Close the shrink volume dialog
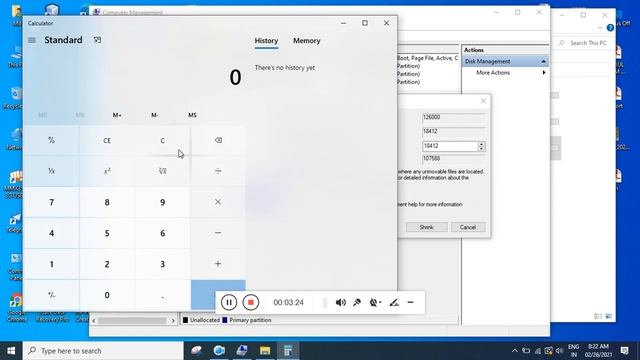 tap(483, 101)
